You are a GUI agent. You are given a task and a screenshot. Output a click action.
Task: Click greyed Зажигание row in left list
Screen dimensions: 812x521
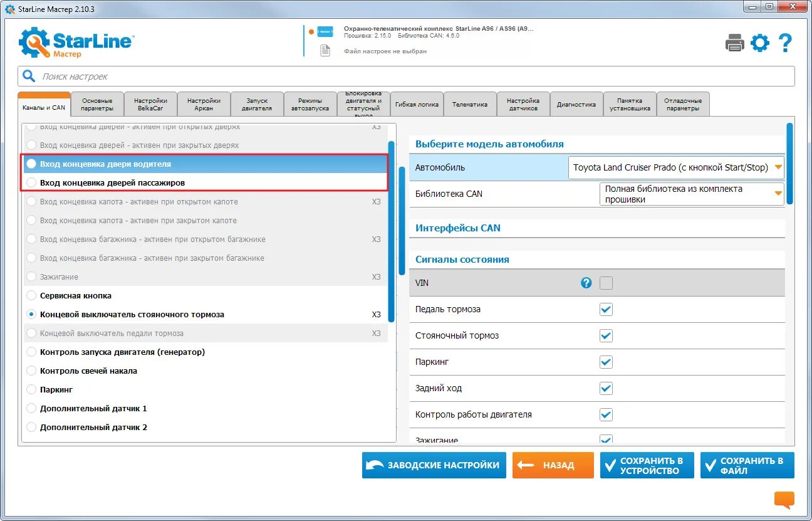(206, 276)
